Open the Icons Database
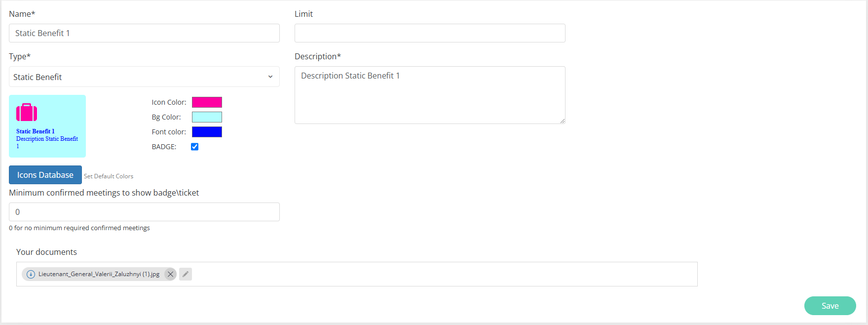The height and width of the screenshot is (325, 868). point(45,175)
